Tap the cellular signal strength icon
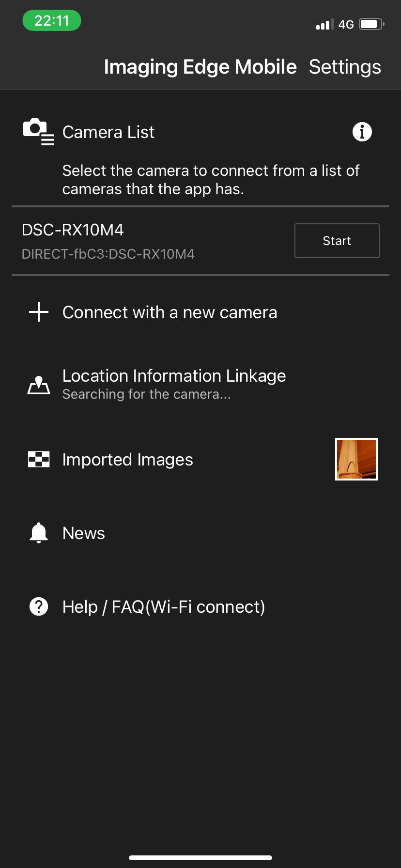This screenshot has width=401, height=868. point(324,25)
